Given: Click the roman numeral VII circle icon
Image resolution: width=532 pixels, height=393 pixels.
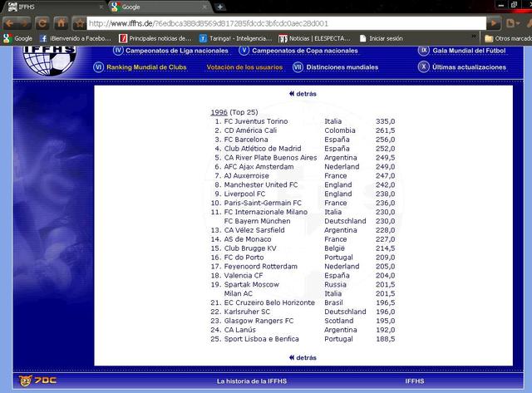Looking at the screenshot, I should pyautogui.click(x=298, y=66).
